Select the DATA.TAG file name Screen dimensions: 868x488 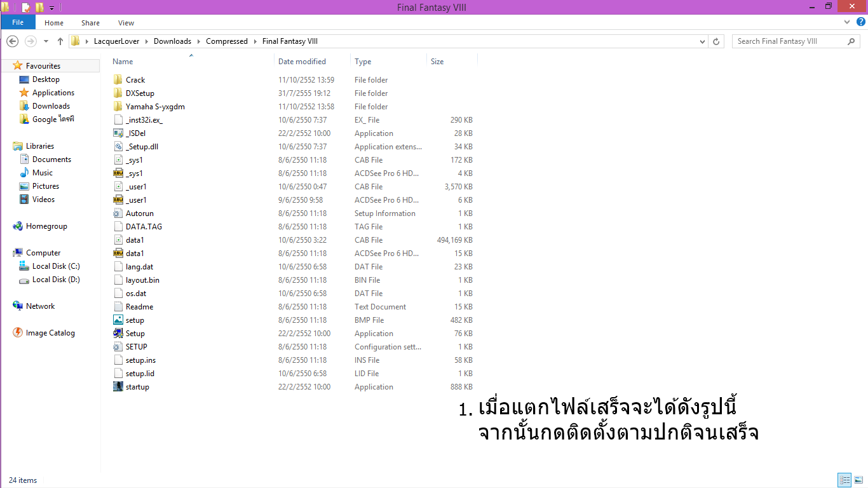point(144,227)
